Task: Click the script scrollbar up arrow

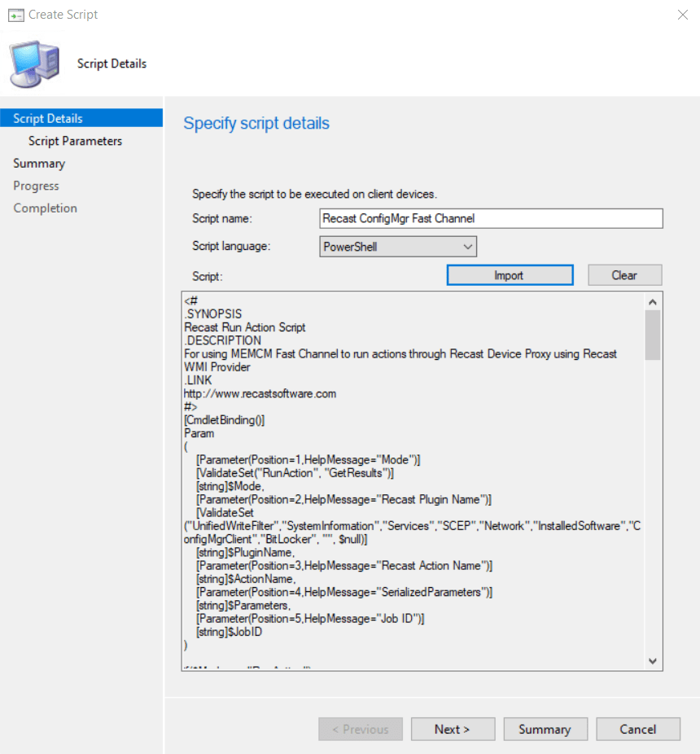Action: pos(653,300)
